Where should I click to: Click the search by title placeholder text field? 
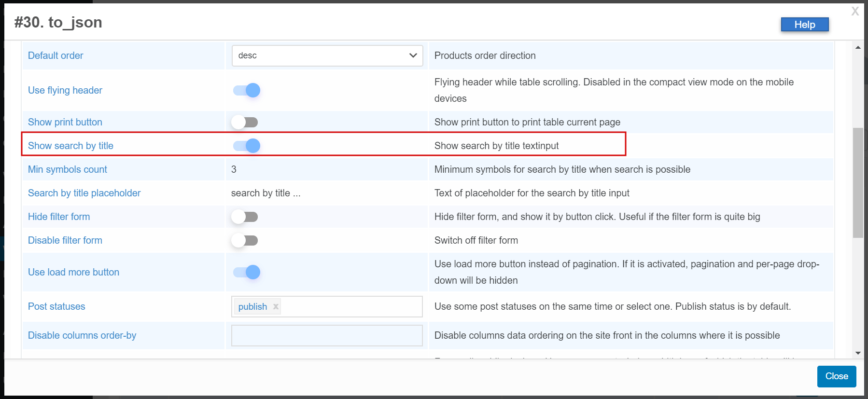click(x=327, y=193)
